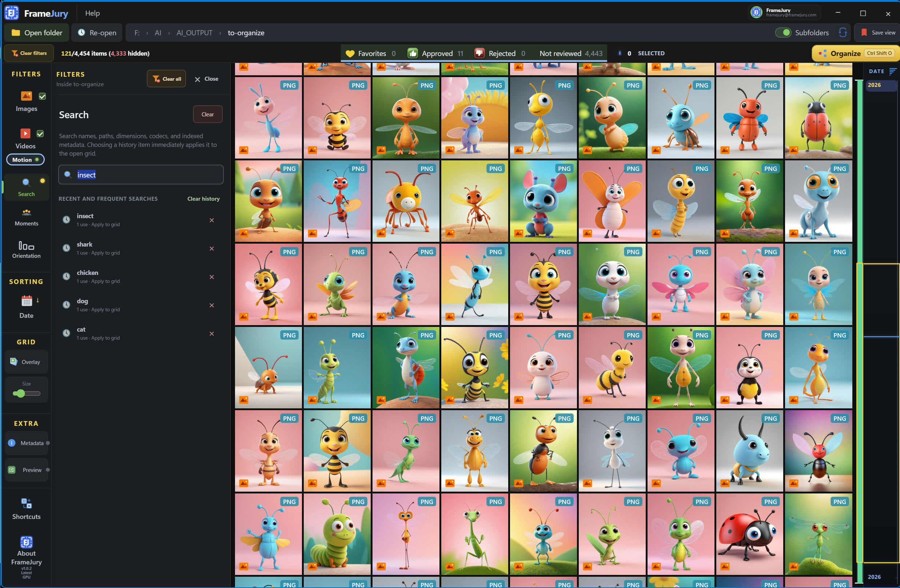Change sorting with the Date calendar icon
Image resolution: width=900 pixels, height=588 pixels.
27,301
